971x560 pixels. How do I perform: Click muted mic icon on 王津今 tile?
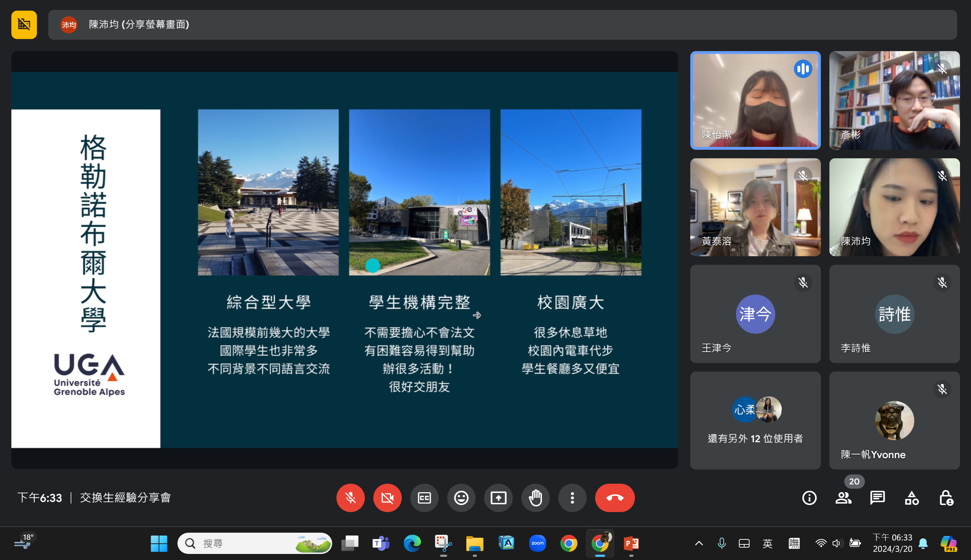[x=802, y=283]
